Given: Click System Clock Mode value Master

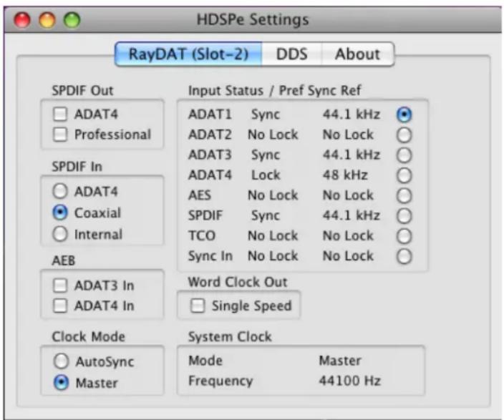Looking at the screenshot, I should 340,361.
